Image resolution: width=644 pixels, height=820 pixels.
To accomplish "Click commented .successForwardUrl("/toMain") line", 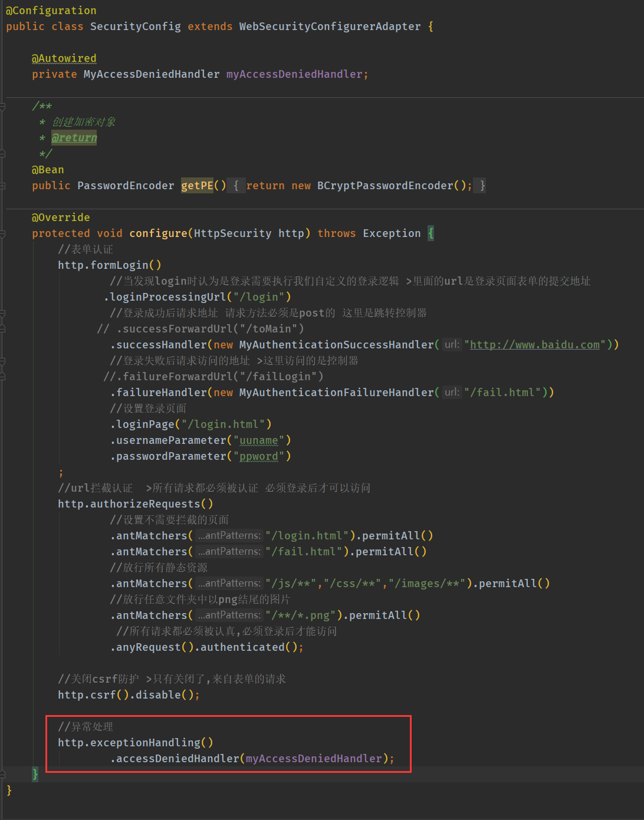I will 201,329.
